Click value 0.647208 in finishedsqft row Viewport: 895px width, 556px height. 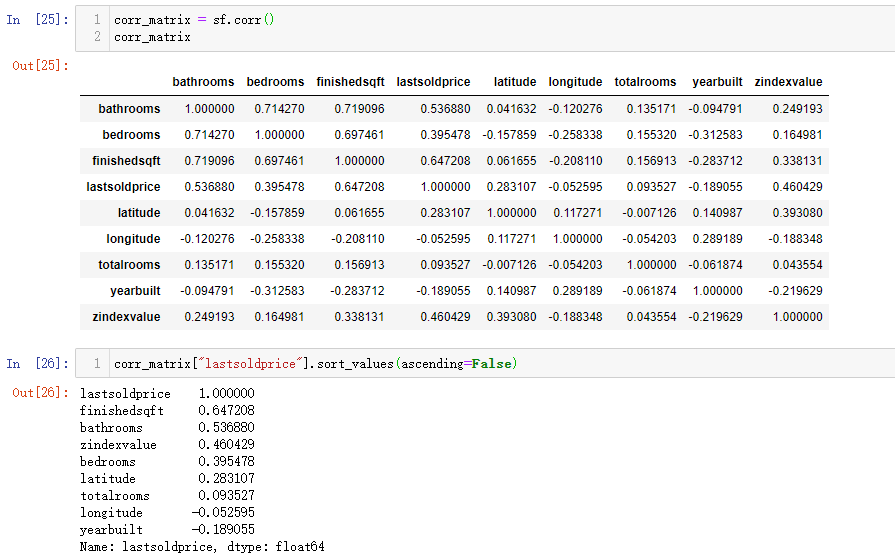445,161
